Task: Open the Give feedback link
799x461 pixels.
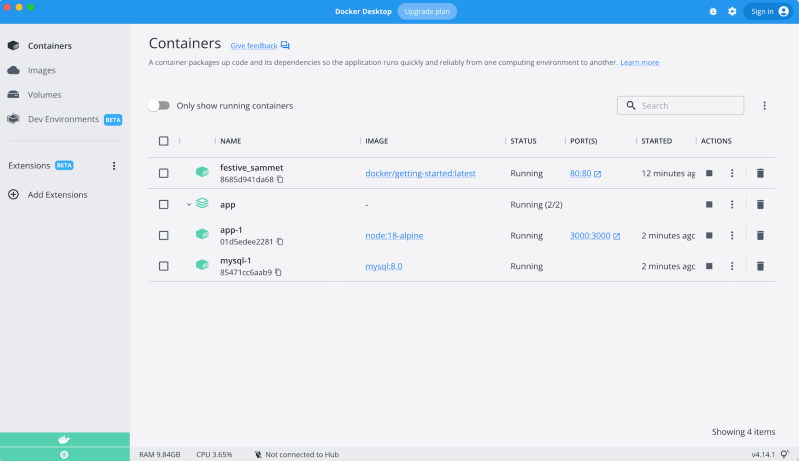Action: [x=254, y=45]
